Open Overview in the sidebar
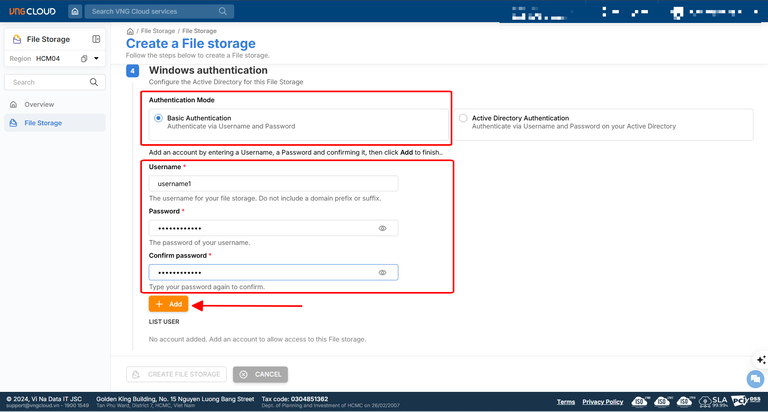The width and height of the screenshot is (768, 412). coord(39,104)
